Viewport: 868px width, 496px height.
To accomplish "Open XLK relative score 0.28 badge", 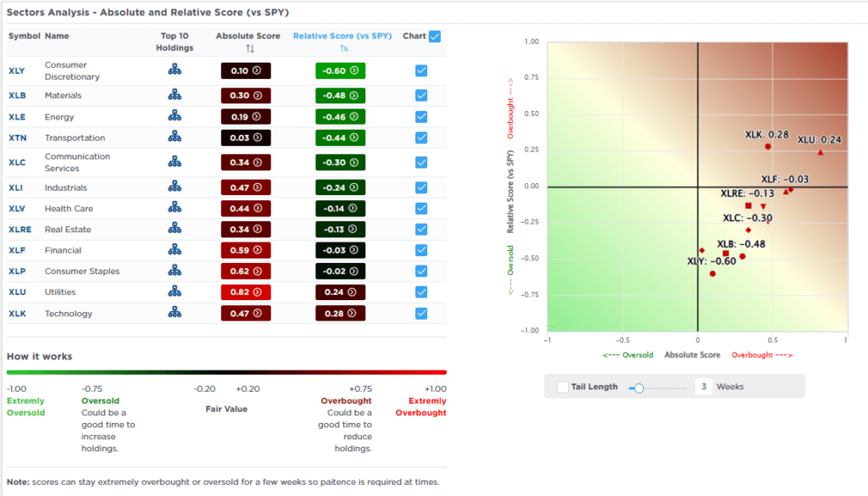I will (341, 314).
